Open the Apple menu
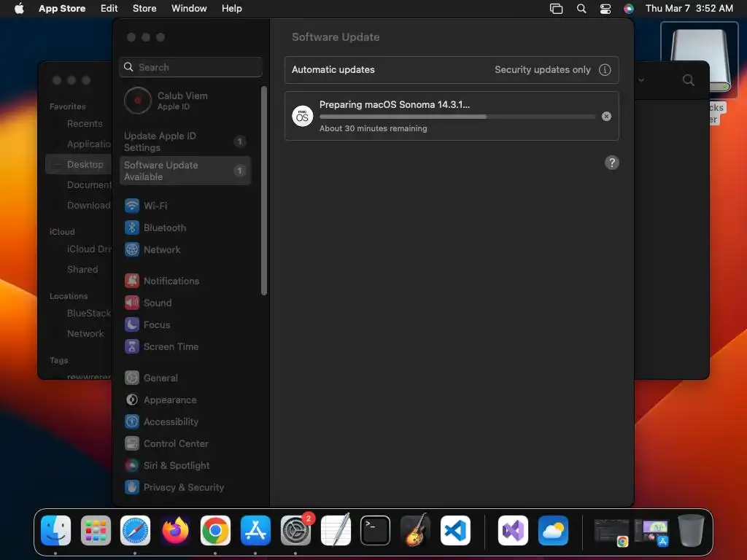 point(19,9)
